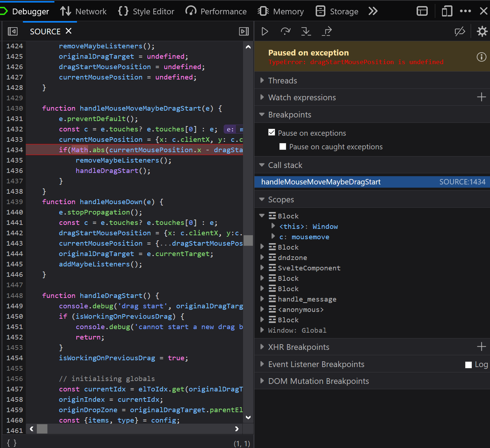The width and height of the screenshot is (490, 448).
Task: Resume script execution
Action: point(265,31)
